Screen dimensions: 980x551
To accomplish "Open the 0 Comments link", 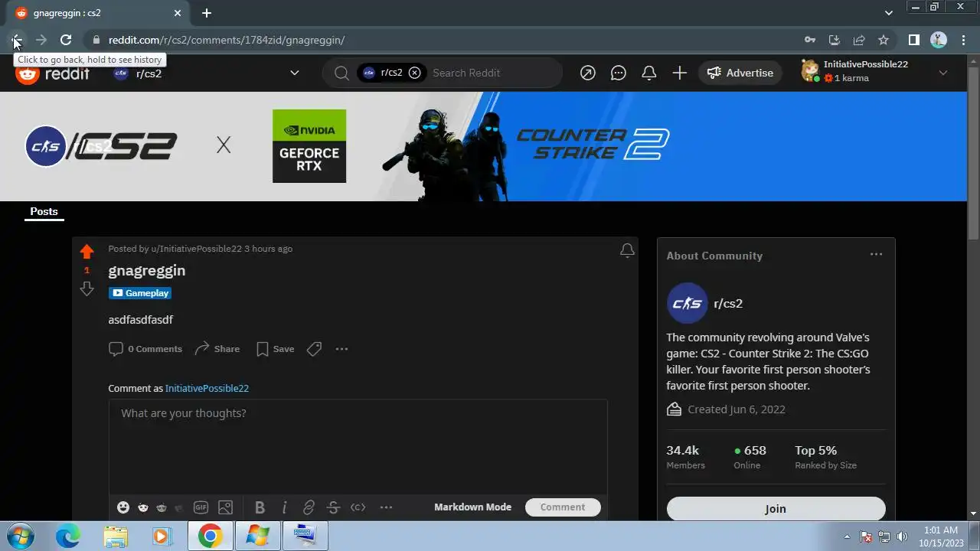I will pyautogui.click(x=145, y=349).
